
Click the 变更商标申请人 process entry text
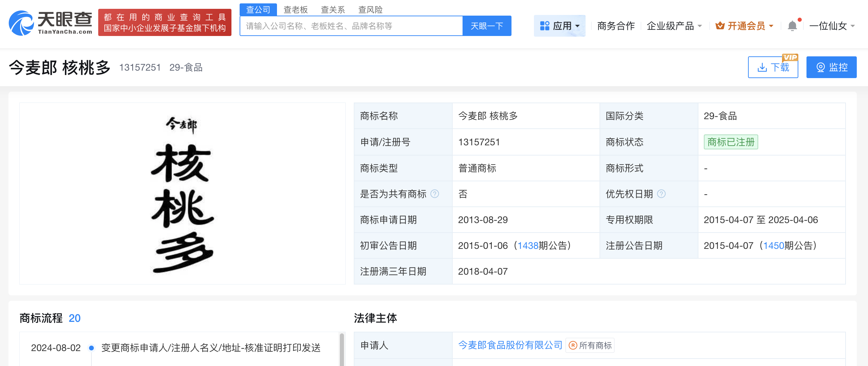click(x=211, y=348)
